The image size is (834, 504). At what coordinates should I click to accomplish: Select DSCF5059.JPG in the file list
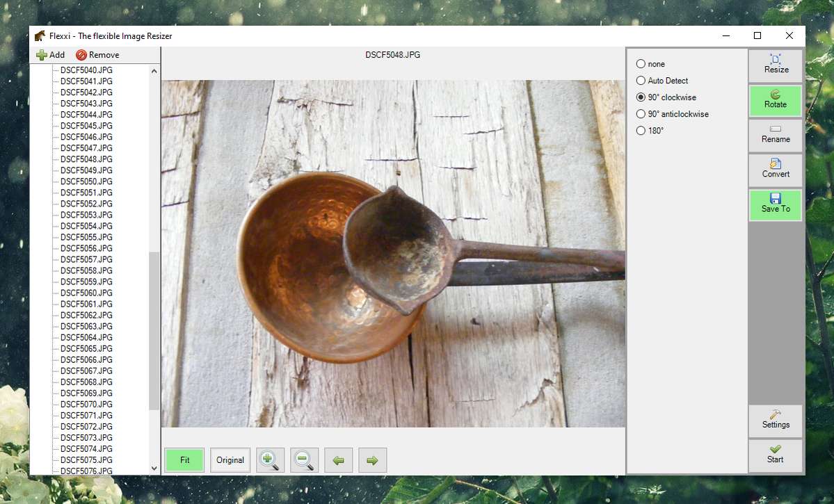tap(86, 282)
